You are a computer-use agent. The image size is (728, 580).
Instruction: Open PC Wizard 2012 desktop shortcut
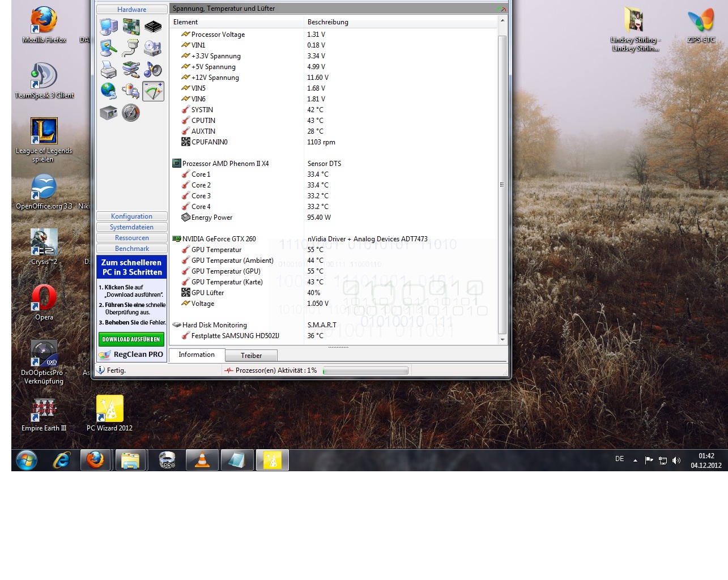coord(109,413)
